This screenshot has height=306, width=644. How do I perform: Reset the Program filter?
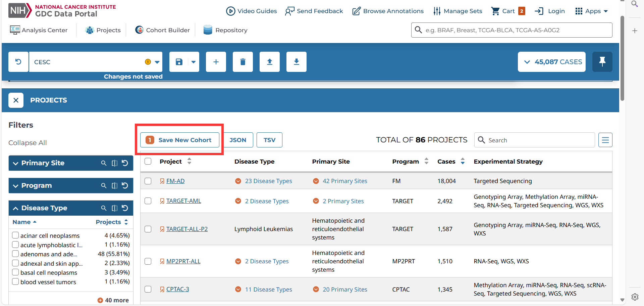tap(125, 185)
